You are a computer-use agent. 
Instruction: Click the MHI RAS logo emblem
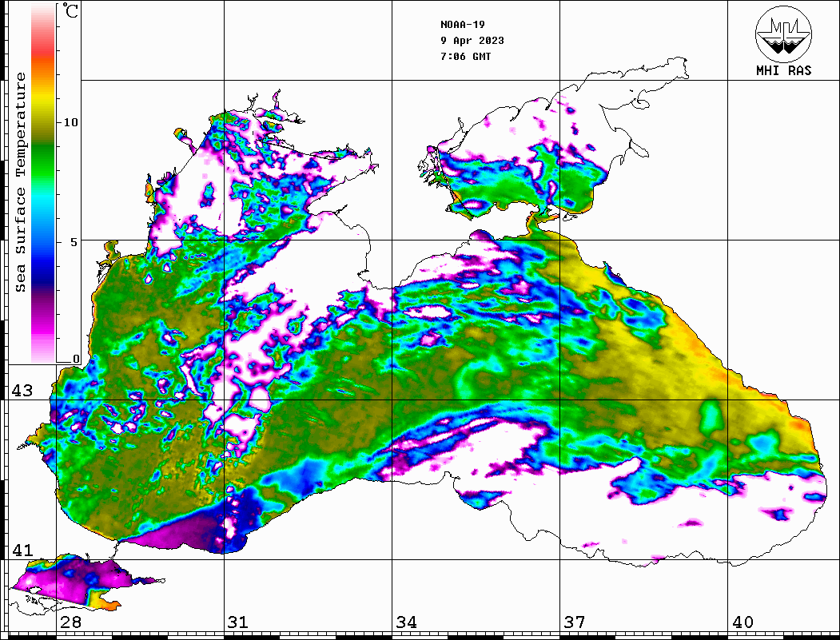click(x=783, y=34)
